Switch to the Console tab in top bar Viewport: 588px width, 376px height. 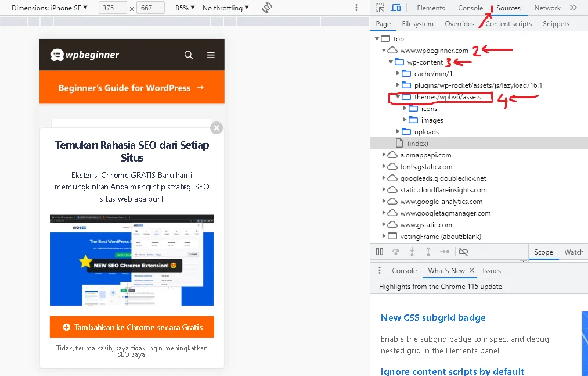click(470, 8)
